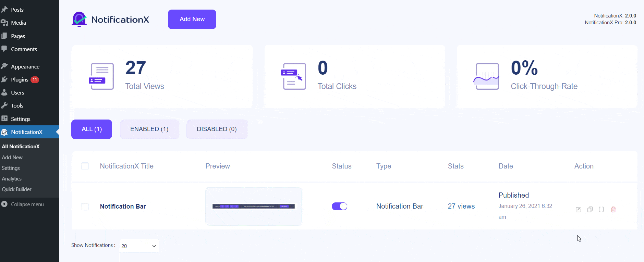Click the NotificationX bell icon in sidebar
Image resolution: width=644 pixels, height=262 pixels.
4,132
